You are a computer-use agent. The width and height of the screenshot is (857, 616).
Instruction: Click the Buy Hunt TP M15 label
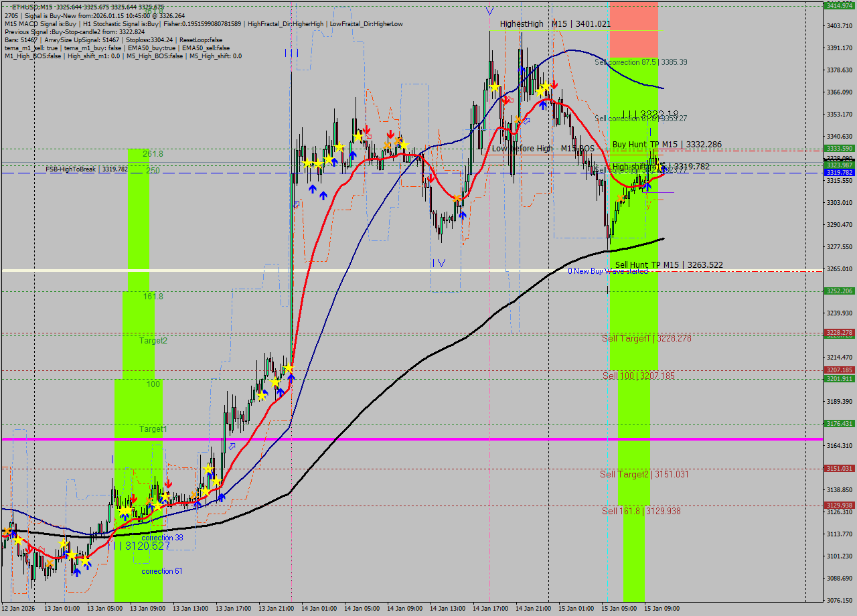(x=666, y=145)
